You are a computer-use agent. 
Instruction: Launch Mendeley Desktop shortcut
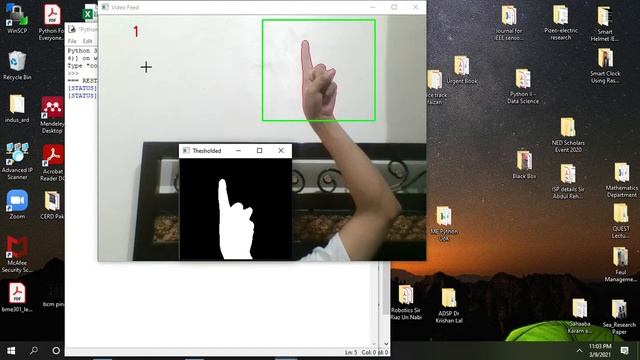pyautogui.click(x=52, y=115)
